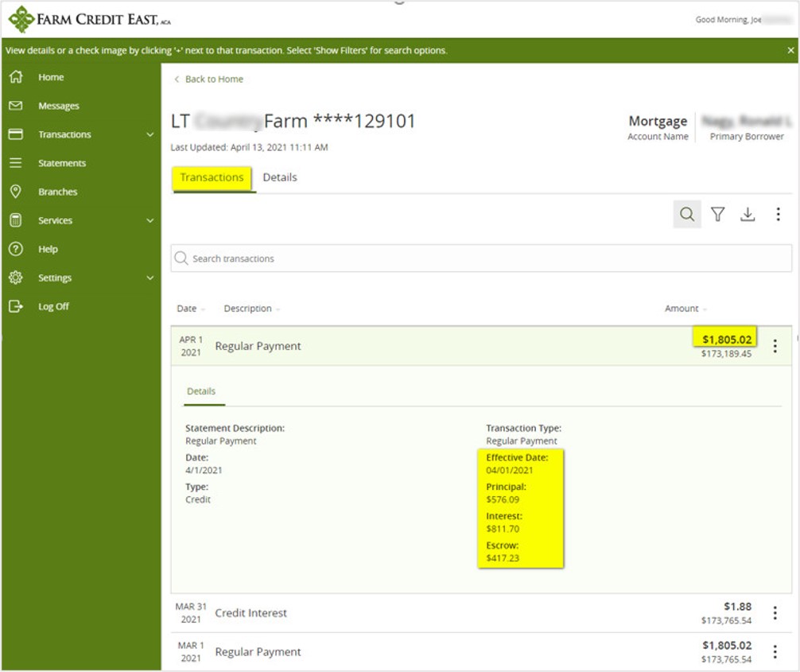The image size is (800, 672).
Task: Dismiss the green info banner
Action: point(790,50)
